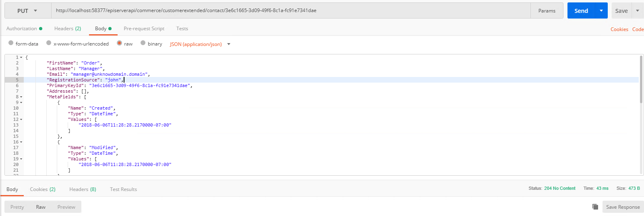Fold the Values array on line 12

[21, 120]
